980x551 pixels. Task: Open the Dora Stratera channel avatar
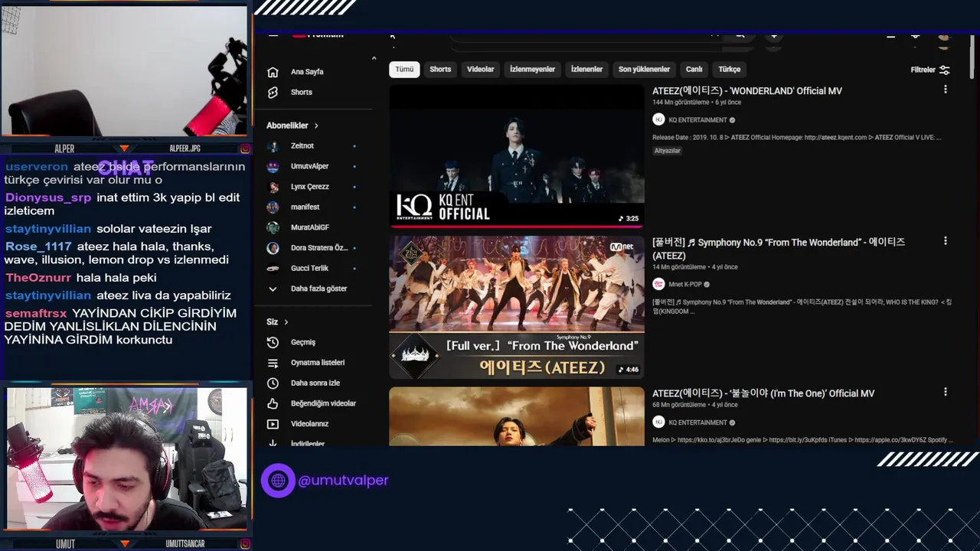click(273, 248)
